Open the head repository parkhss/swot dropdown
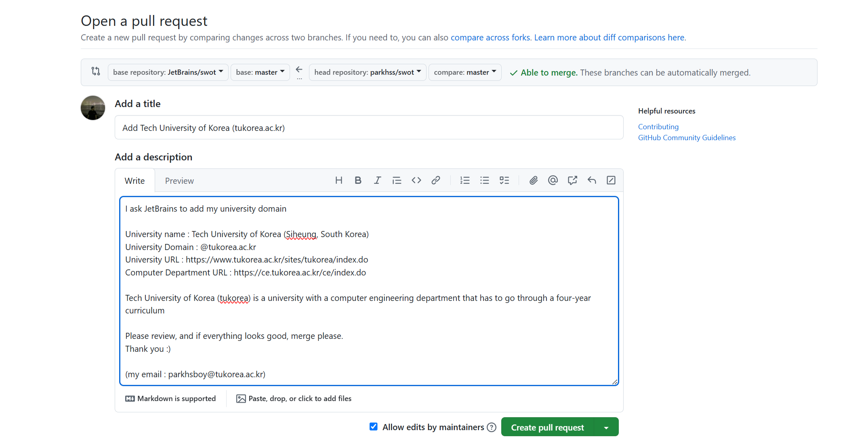The height and width of the screenshot is (441, 868). pos(367,72)
